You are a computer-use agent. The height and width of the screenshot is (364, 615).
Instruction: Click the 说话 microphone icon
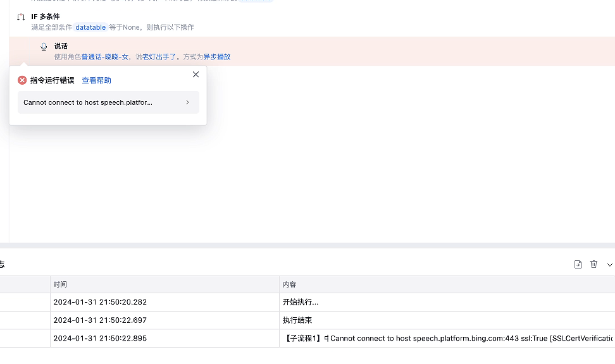[44, 47]
